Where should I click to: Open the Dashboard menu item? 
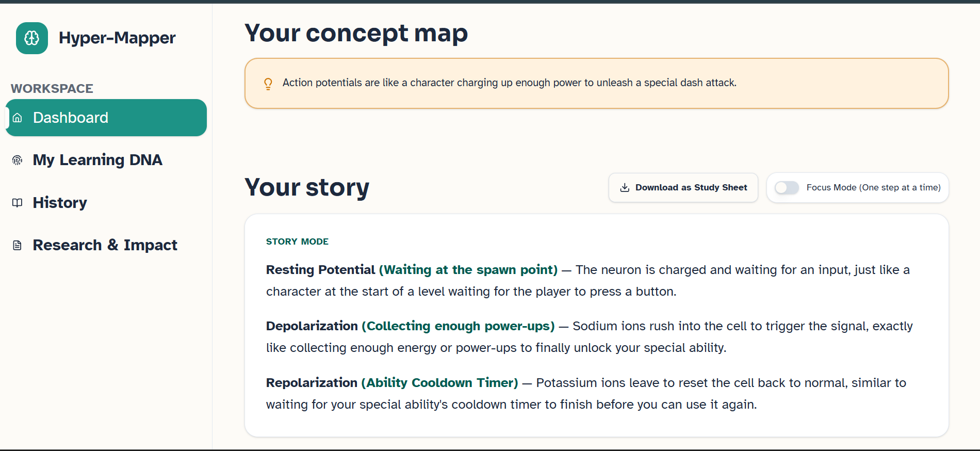click(106, 118)
